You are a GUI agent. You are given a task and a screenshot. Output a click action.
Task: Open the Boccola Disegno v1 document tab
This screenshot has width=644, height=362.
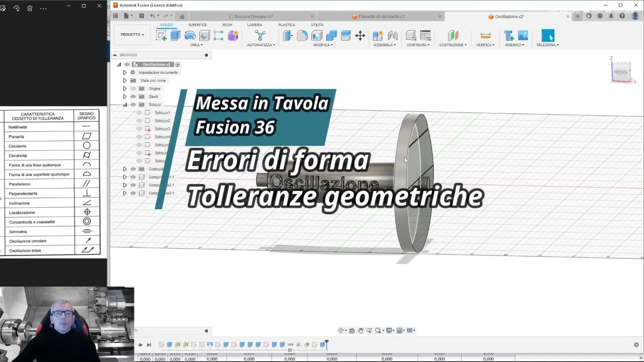pyautogui.click(x=253, y=17)
